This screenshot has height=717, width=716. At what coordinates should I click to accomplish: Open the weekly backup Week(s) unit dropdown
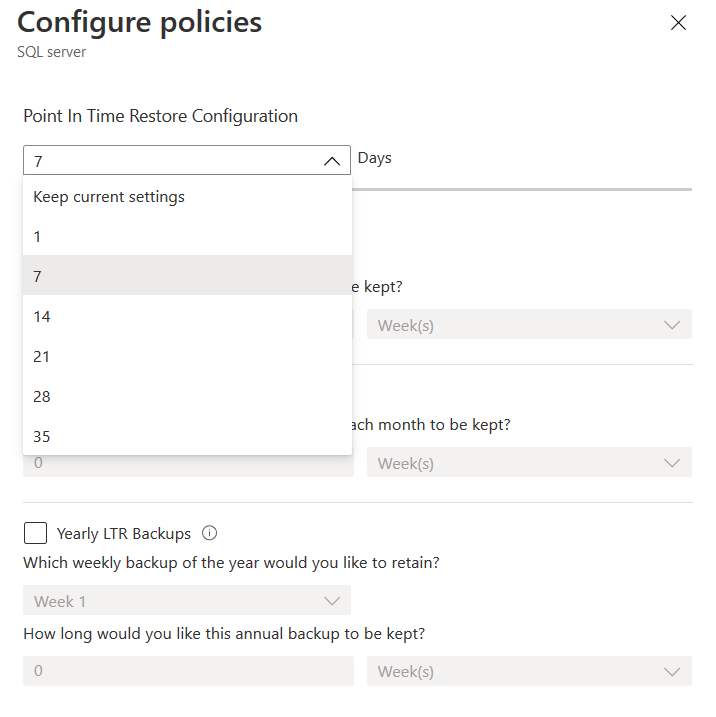point(529,325)
